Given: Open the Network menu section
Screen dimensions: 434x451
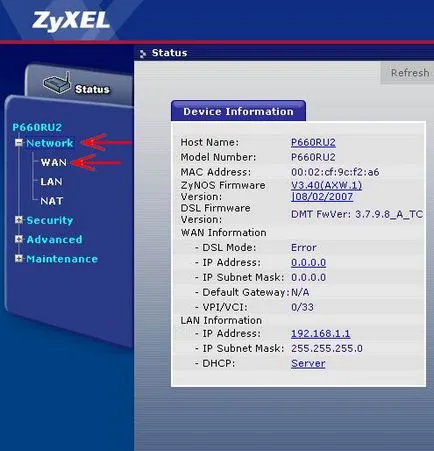Looking at the screenshot, I should (49, 143).
